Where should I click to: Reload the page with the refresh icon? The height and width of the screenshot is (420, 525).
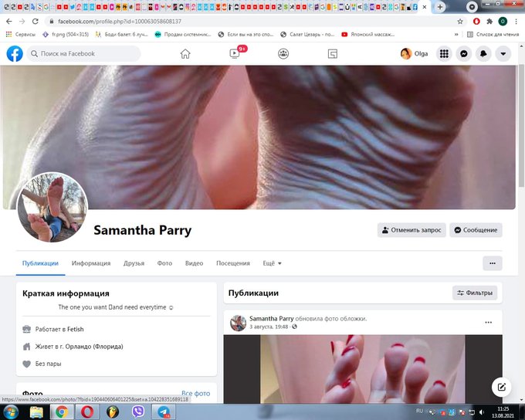point(36,22)
